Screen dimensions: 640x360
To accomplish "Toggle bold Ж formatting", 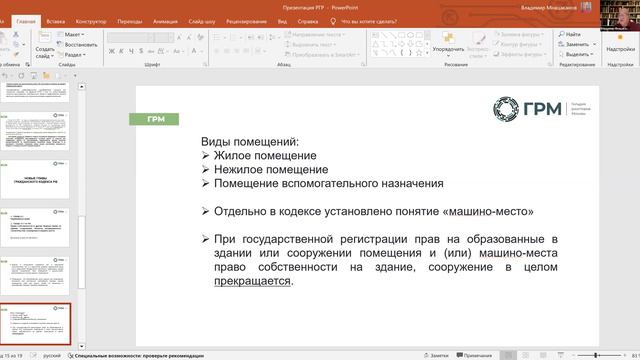I will click(x=112, y=51).
